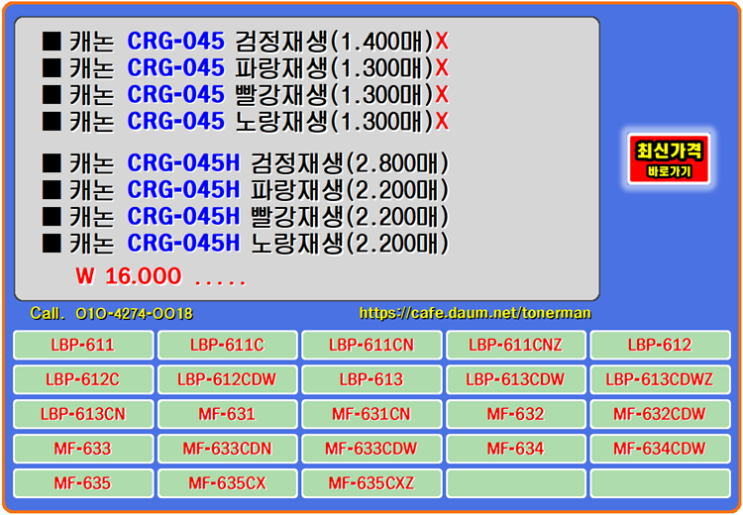Select the MF-633CDN model button
The height and width of the screenshot is (515, 743).
227,449
